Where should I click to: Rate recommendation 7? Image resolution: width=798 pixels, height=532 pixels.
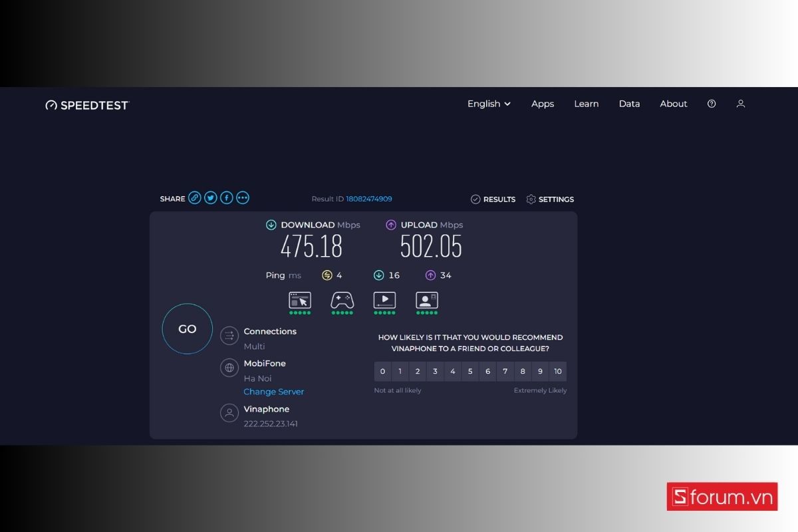(x=505, y=372)
